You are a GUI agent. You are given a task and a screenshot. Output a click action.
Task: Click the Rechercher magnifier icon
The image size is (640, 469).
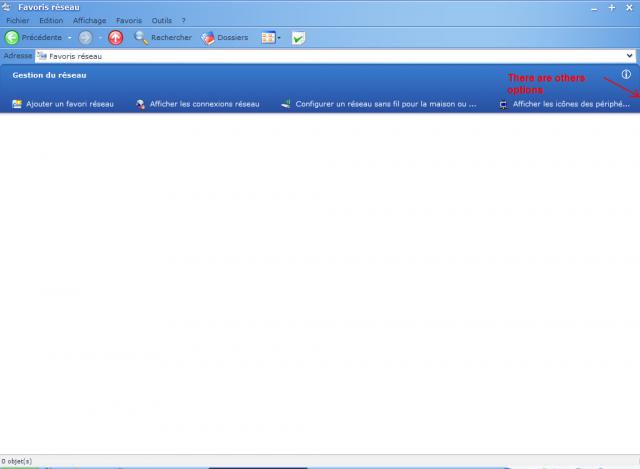[141, 38]
